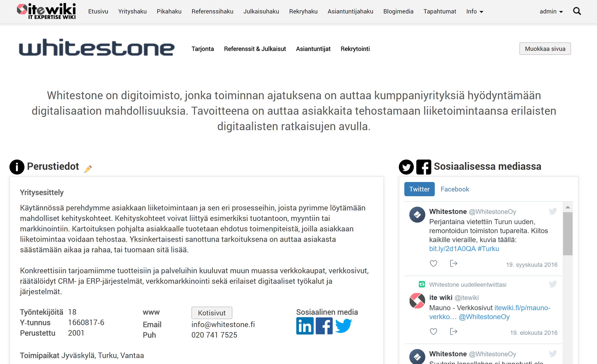Click the Muokkaa sivua button
Image resolution: width=597 pixels, height=364 pixels.
point(545,49)
